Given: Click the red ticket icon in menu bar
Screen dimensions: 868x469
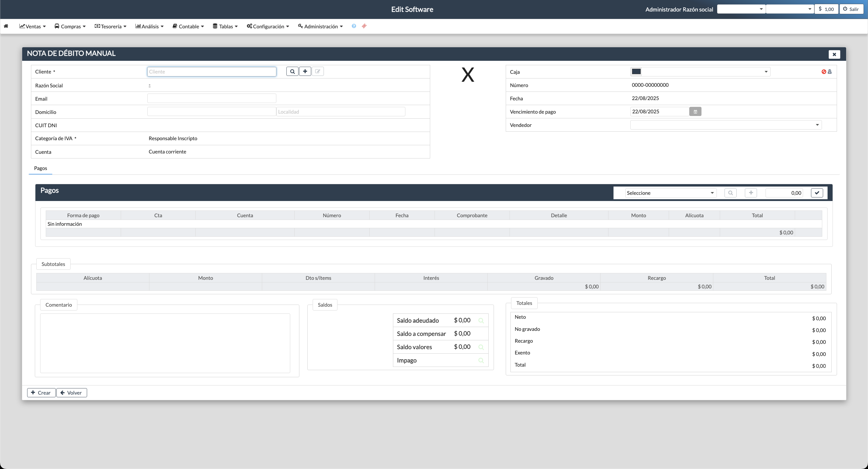Looking at the screenshot, I should point(364,26).
